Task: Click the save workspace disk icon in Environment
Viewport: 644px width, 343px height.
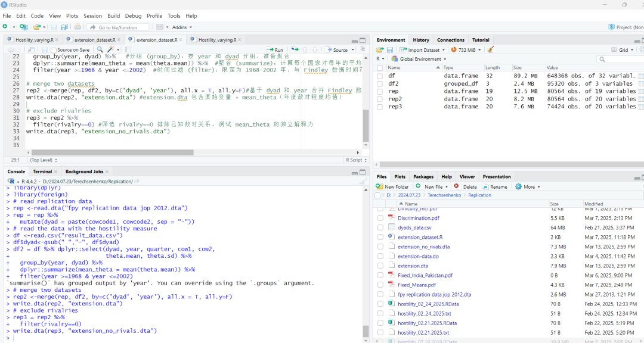Action: pyautogui.click(x=390, y=49)
